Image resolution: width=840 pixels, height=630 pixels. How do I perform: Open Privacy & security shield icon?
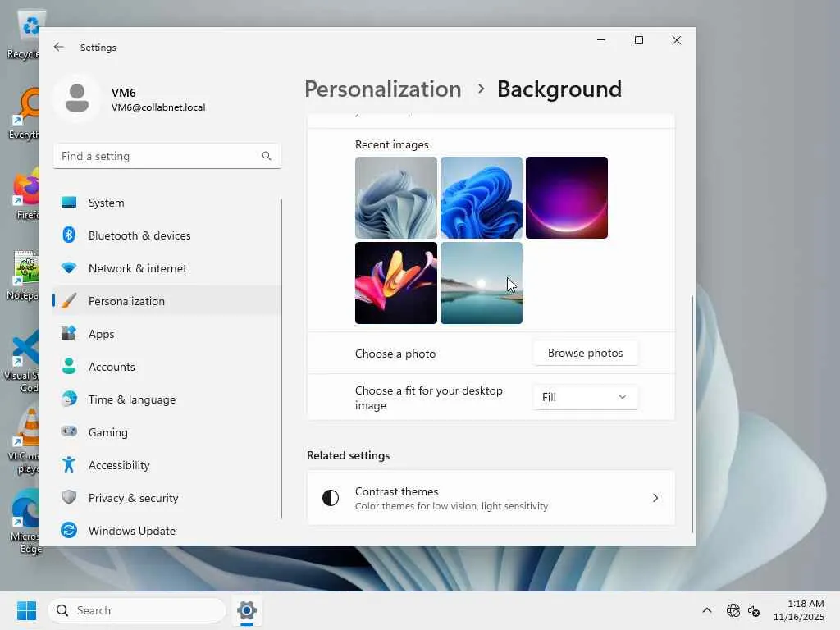[x=69, y=498]
